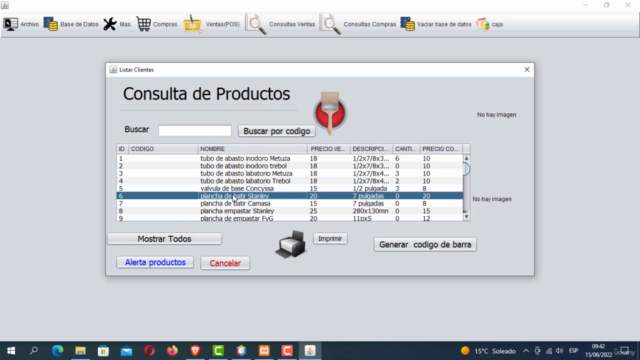
Task: Click table scrollbar up arrow
Action: click(467, 158)
